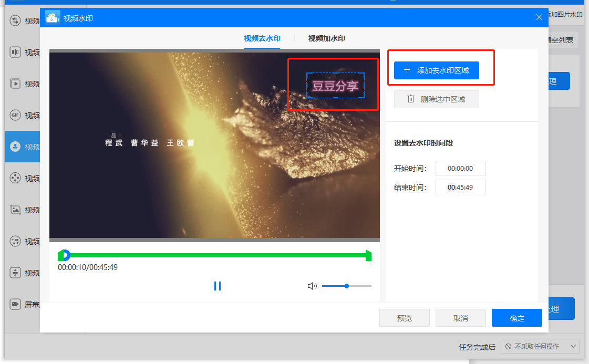
Task: Switch to the 视频加水印 tab
Action: click(x=326, y=38)
